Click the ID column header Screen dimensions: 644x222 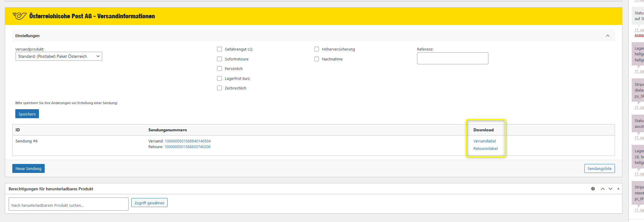pyautogui.click(x=18, y=130)
